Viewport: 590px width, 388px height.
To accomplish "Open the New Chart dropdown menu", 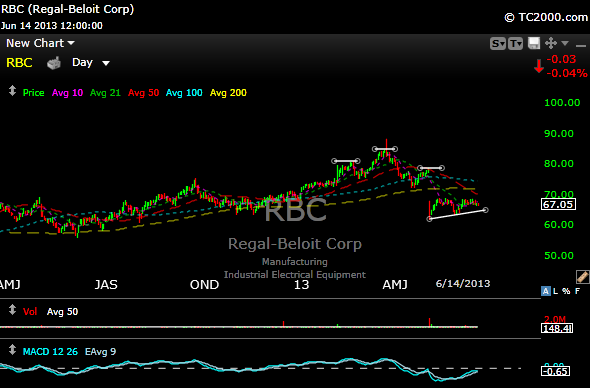I will click(x=40, y=43).
